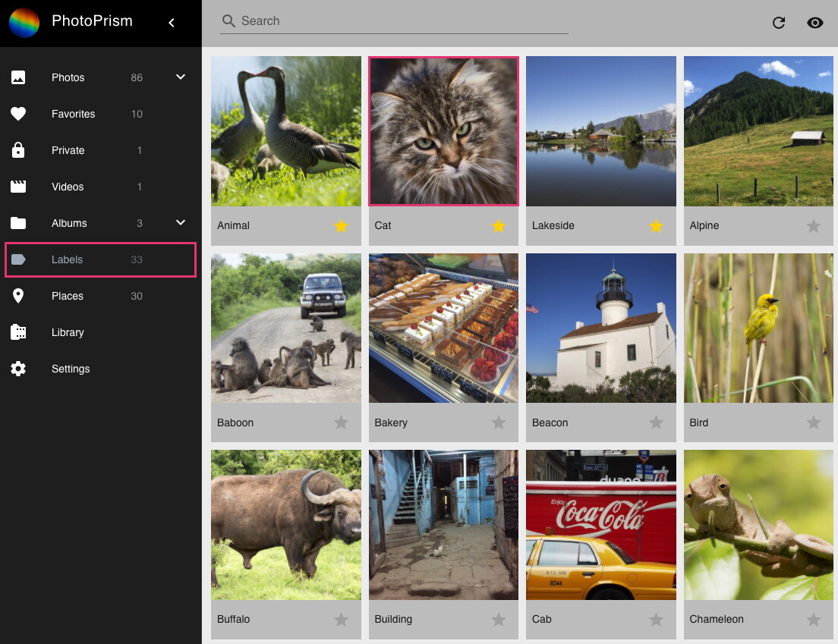Select the Albums folder icon
The height and width of the screenshot is (644, 838).
(x=18, y=223)
